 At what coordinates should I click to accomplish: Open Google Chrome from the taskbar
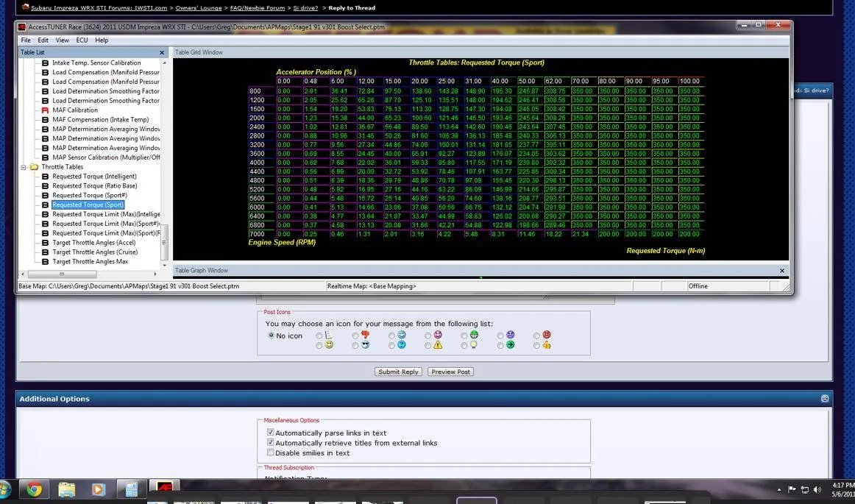click(34, 489)
